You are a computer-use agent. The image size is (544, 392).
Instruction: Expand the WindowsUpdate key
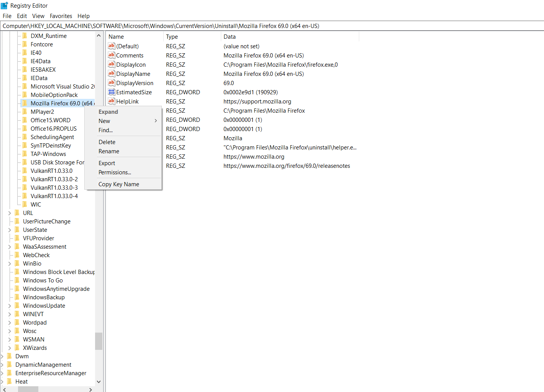pos(10,306)
